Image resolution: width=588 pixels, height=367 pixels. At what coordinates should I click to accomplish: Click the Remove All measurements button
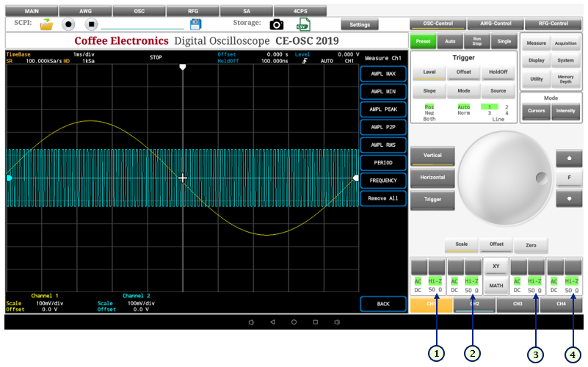tap(382, 198)
